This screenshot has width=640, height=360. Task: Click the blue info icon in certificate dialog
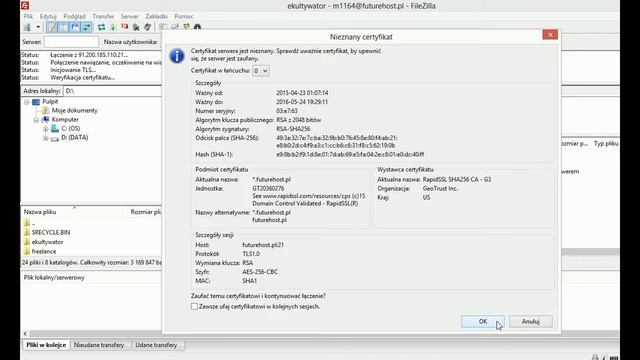pos(177,56)
